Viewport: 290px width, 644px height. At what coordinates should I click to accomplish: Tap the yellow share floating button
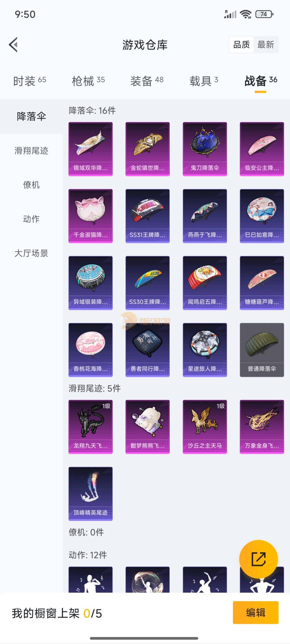click(x=258, y=559)
